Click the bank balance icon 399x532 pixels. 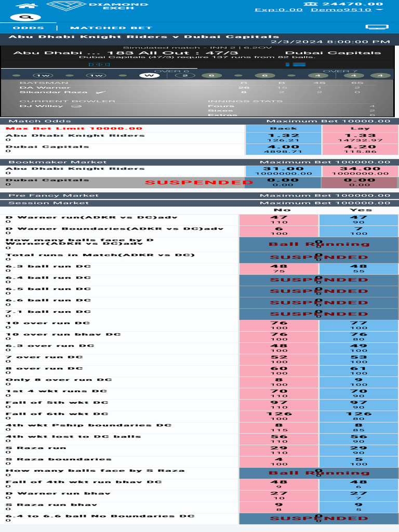tap(311, 4)
